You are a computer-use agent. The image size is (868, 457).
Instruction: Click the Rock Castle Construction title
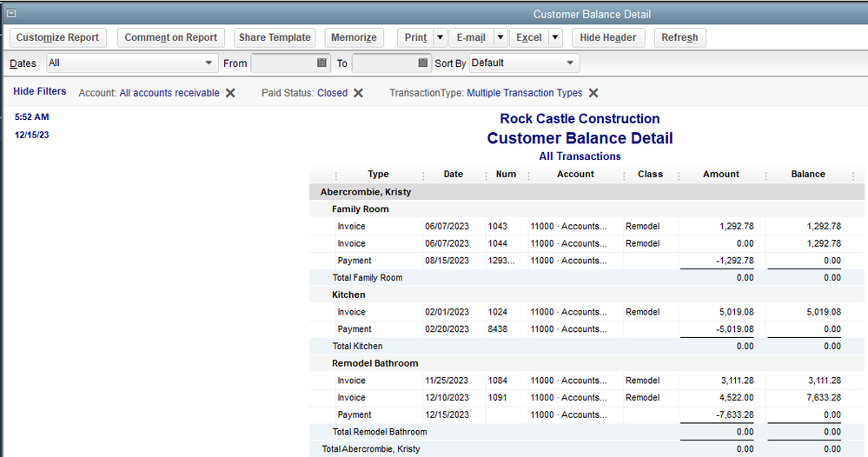click(x=580, y=119)
